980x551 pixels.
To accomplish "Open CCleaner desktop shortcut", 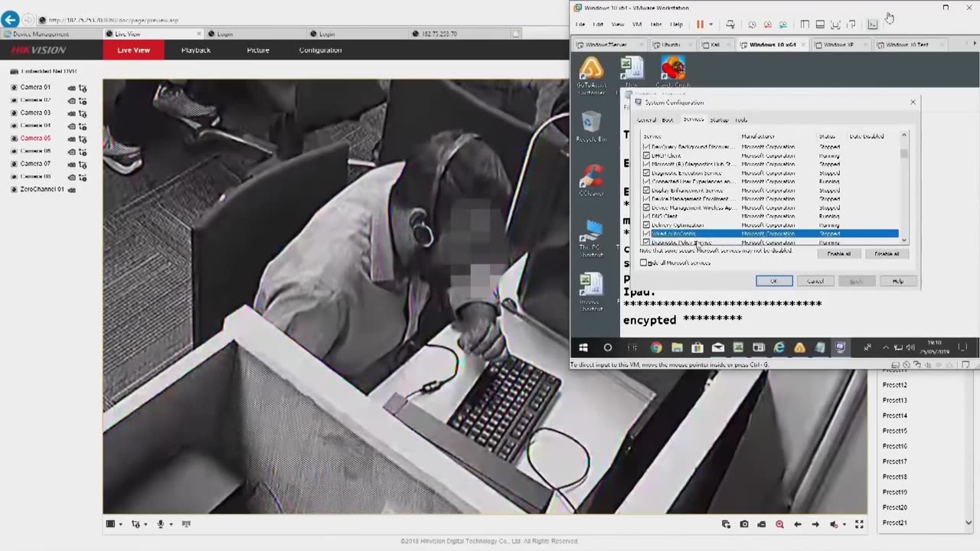I will [x=591, y=181].
